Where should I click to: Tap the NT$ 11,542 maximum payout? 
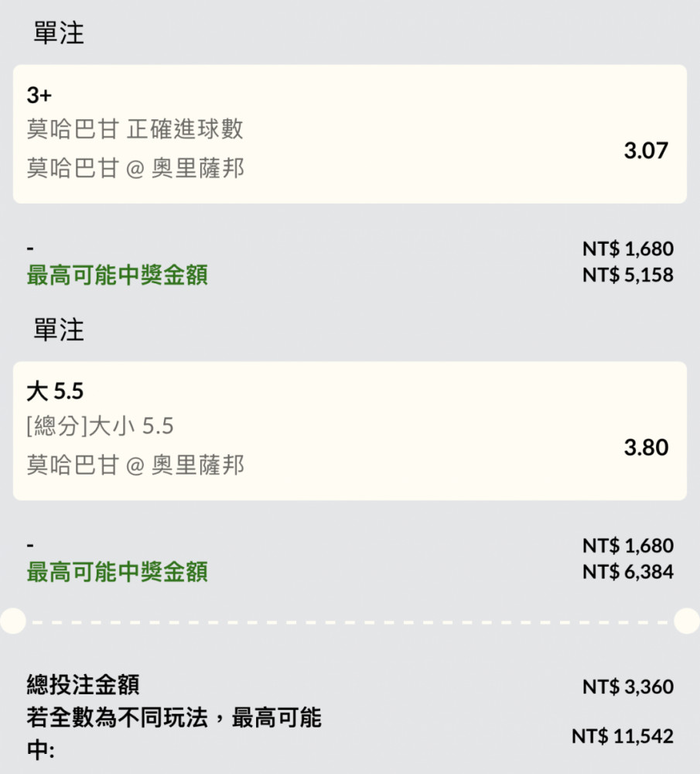click(x=623, y=737)
